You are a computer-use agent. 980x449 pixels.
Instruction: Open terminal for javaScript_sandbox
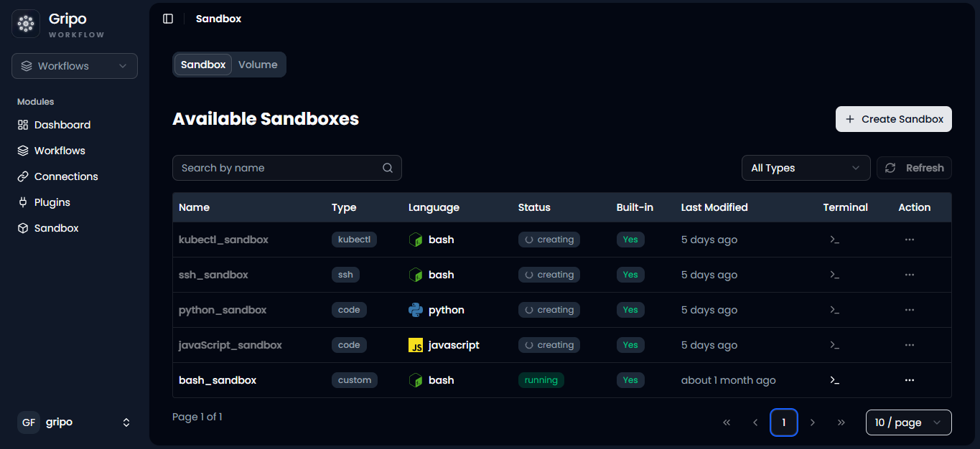pyautogui.click(x=834, y=345)
